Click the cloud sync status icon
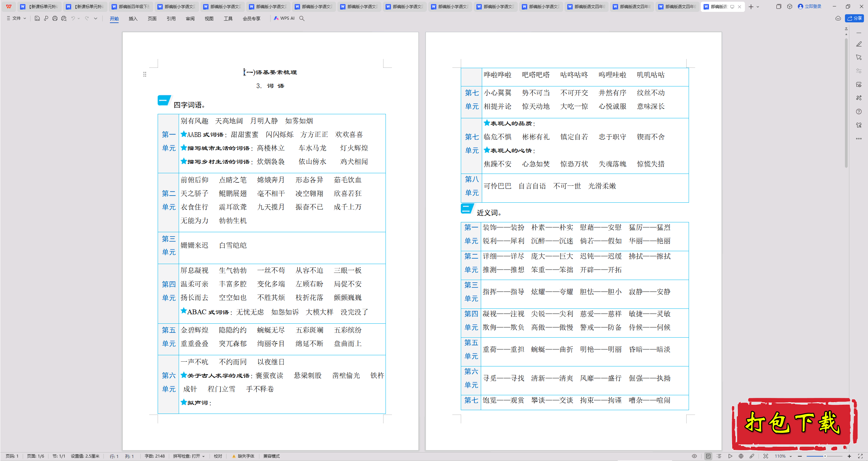The width and height of the screenshot is (868, 461). (838, 18)
